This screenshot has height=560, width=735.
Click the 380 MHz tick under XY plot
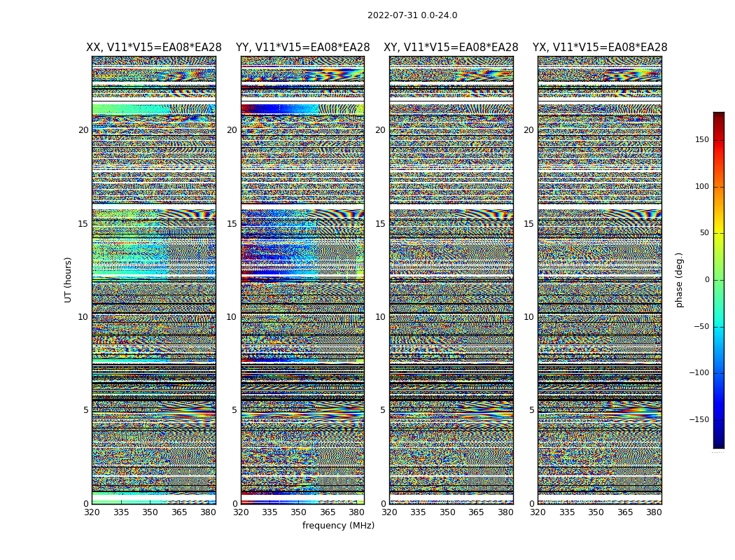pyautogui.click(x=505, y=512)
